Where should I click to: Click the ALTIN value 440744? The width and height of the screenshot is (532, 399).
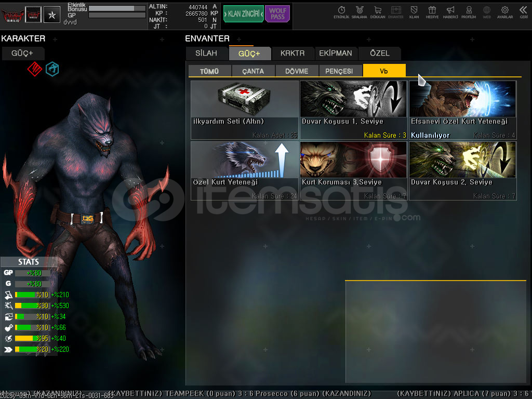[198, 7]
